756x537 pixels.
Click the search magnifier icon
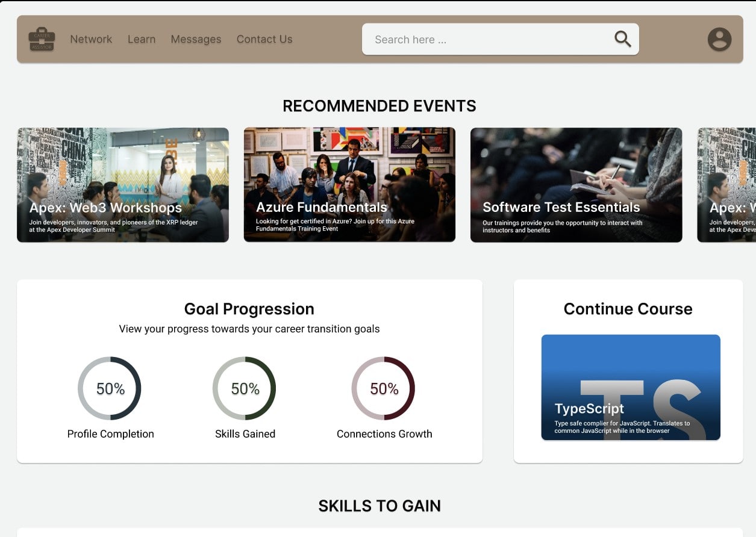coord(622,39)
